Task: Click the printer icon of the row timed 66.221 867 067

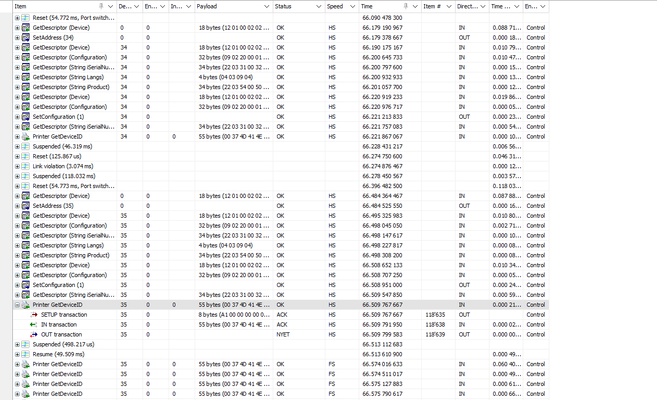Action: 26,137
